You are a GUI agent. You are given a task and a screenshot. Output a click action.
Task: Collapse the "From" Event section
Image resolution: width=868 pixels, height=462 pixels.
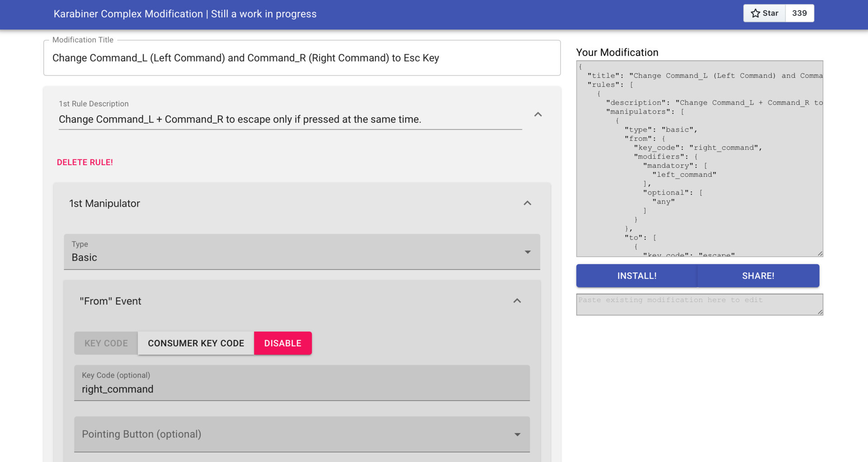(x=517, y=301)
